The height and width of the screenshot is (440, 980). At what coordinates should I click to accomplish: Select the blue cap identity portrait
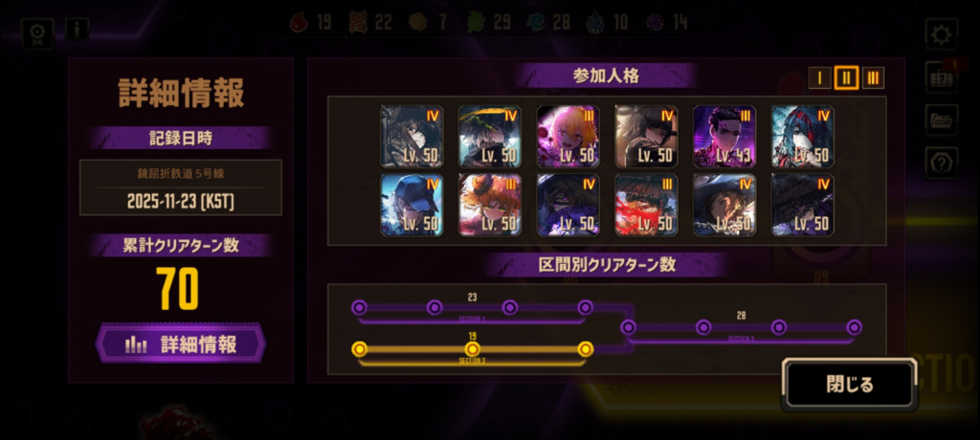[x=412, y=205]
